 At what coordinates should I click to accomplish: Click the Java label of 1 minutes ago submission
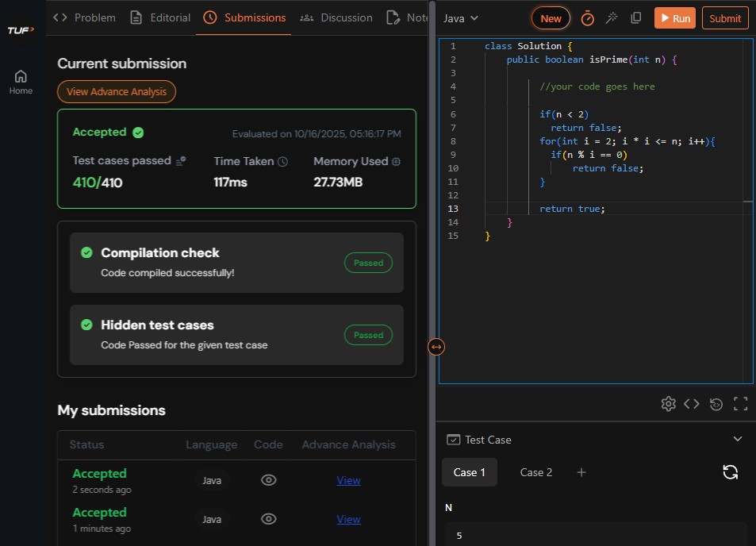[212, 520]
